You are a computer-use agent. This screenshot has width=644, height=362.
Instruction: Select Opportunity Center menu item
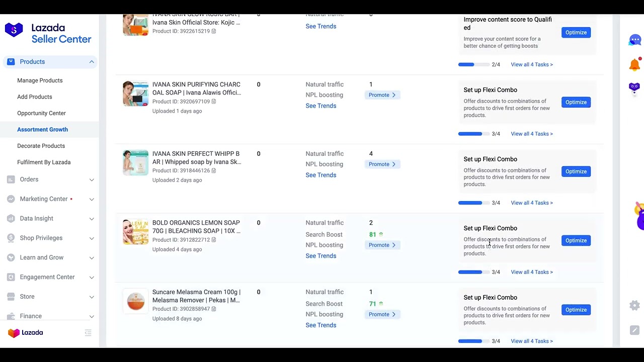pos(41,113)
